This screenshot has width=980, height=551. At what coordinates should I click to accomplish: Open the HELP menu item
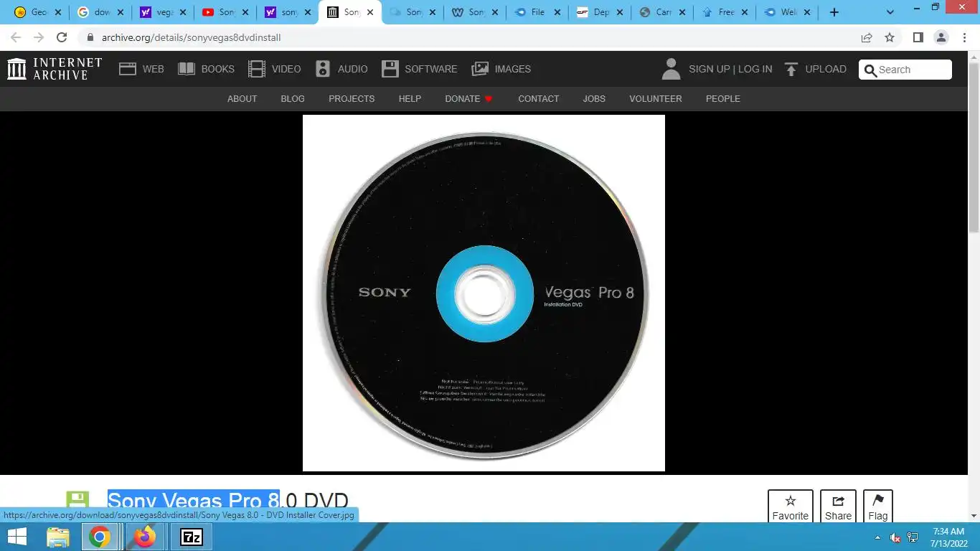(x=410, y=99)
